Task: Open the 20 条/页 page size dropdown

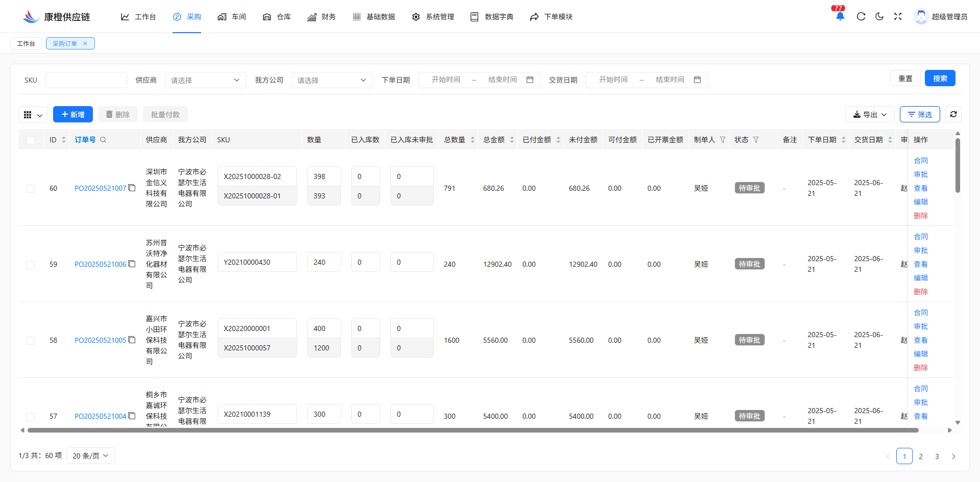Action: coord(91,455)
